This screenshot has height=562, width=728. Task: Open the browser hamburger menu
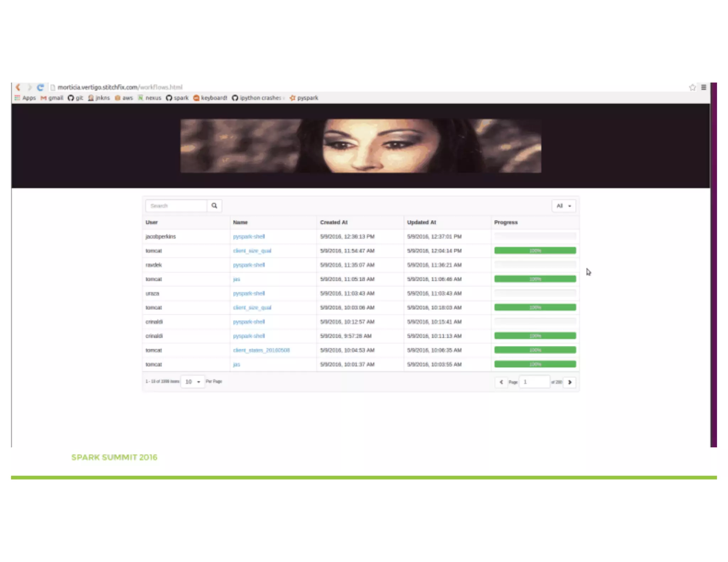point(703,87)
